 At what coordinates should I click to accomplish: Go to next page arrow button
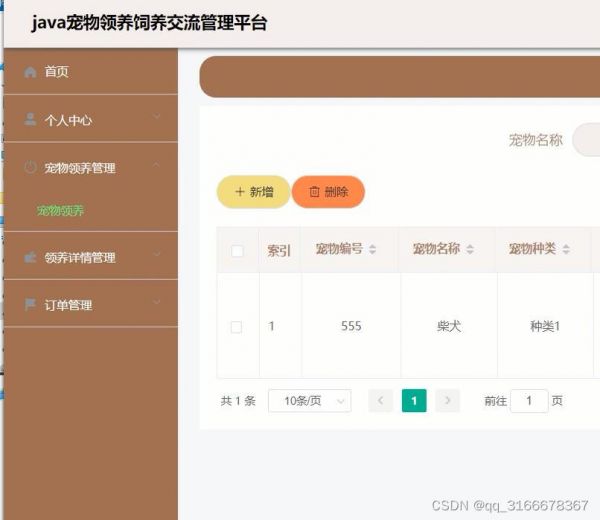tap(447, 401)
